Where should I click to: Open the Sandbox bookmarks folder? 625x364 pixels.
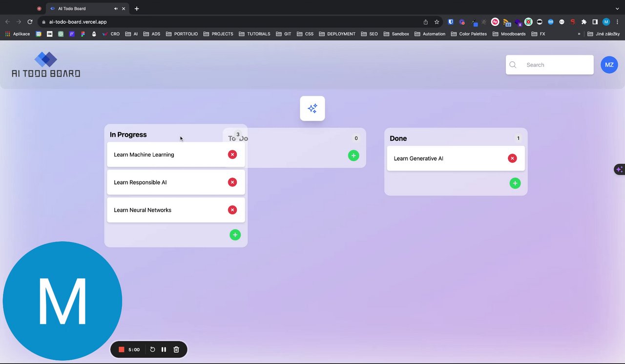pos(396,34)
